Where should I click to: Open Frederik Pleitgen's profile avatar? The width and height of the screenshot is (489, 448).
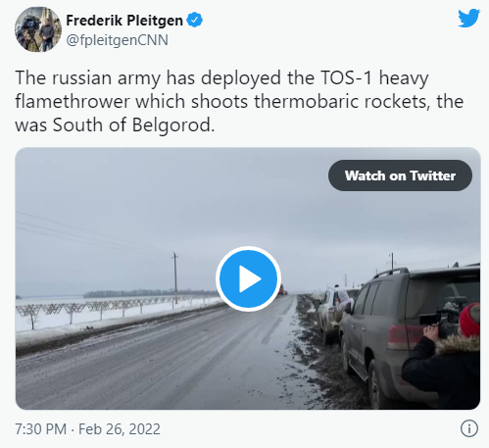point(38,29)
